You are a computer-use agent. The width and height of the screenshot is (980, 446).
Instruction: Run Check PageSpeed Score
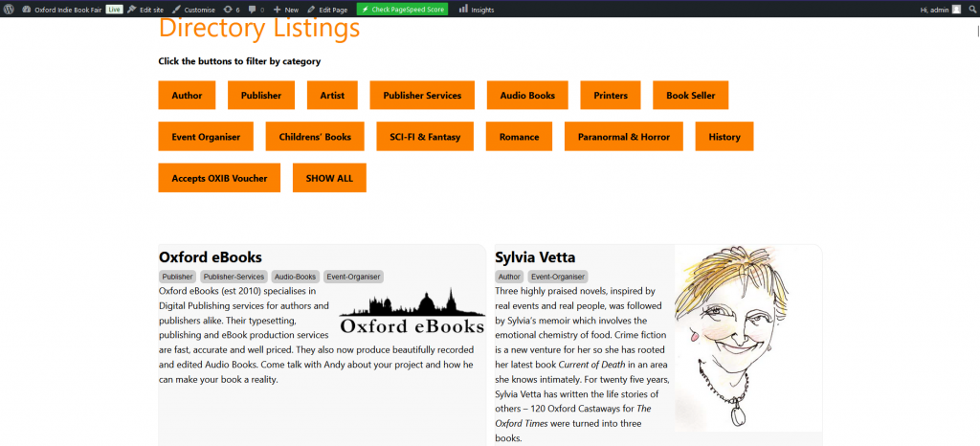coord(403,10)
